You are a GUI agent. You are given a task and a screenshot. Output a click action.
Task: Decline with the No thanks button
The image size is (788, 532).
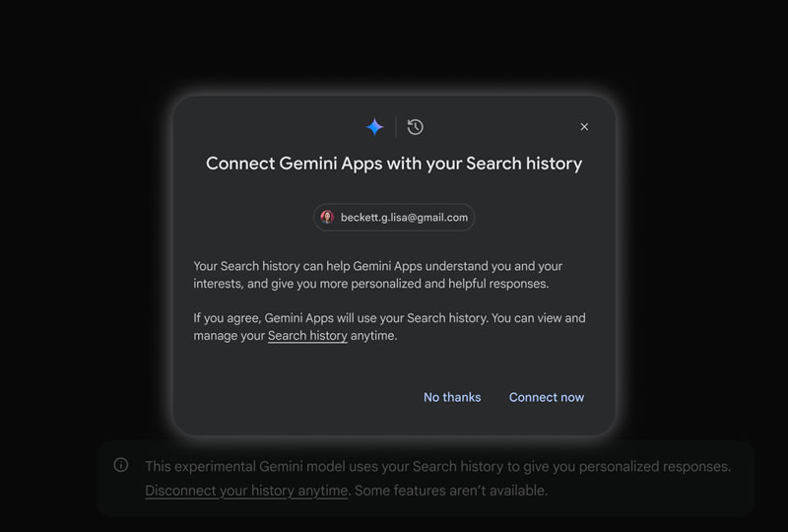[x=452, y=397]
